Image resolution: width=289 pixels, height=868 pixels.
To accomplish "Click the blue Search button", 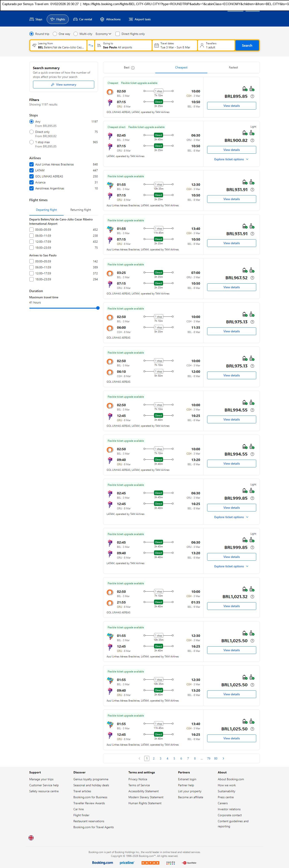I will (x=247, y=46).
